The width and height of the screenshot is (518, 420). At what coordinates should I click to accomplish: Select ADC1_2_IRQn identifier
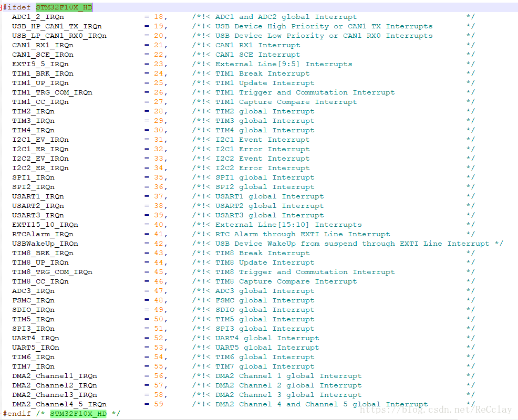pyautogui.click(x=38, y=17)
